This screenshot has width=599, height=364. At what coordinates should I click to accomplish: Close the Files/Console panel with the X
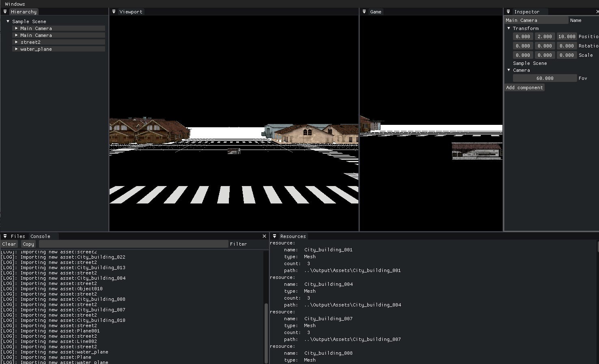264,236
